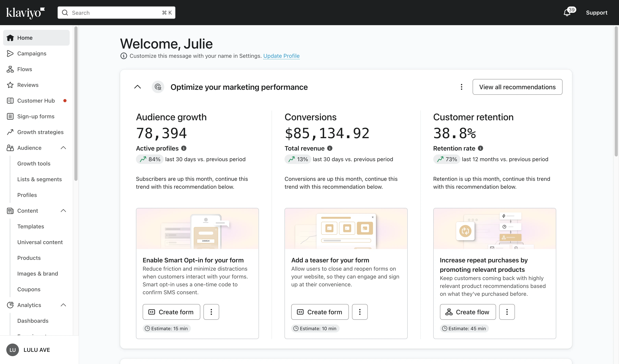Click the info icon beside Customize message
619x364 pixels.
(124, 56)
